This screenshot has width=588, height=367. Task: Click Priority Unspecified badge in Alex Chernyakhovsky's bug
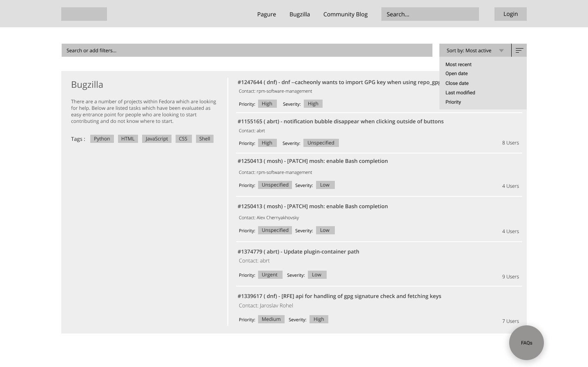[275, 230]
